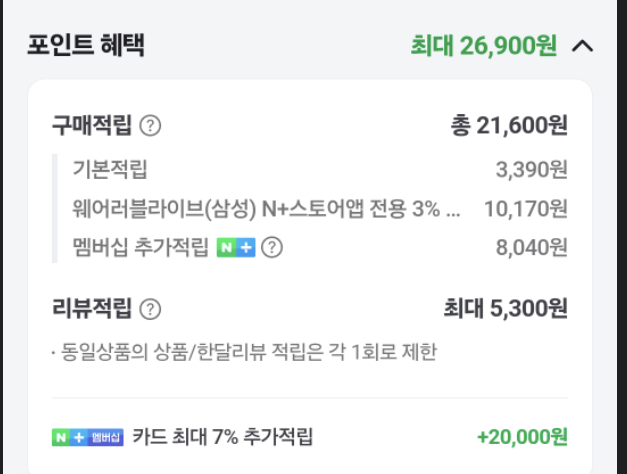Screen dimensions: 627x474
Task: Collapse the 포인트 혜택 section chevron
Action: pos(583,46)
